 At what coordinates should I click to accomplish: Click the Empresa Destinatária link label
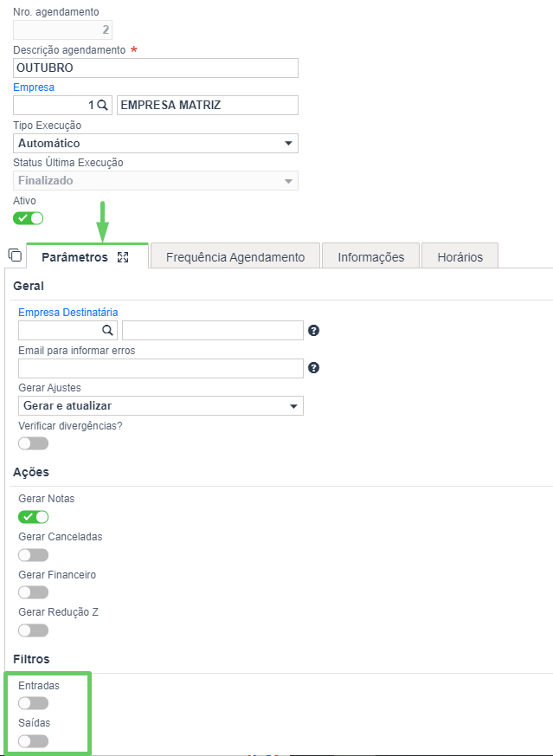pyautogui.click(x=68, y=313)
